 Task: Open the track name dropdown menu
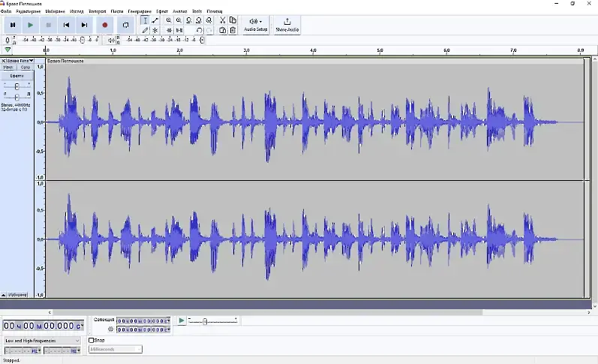(x=20, y=61)
